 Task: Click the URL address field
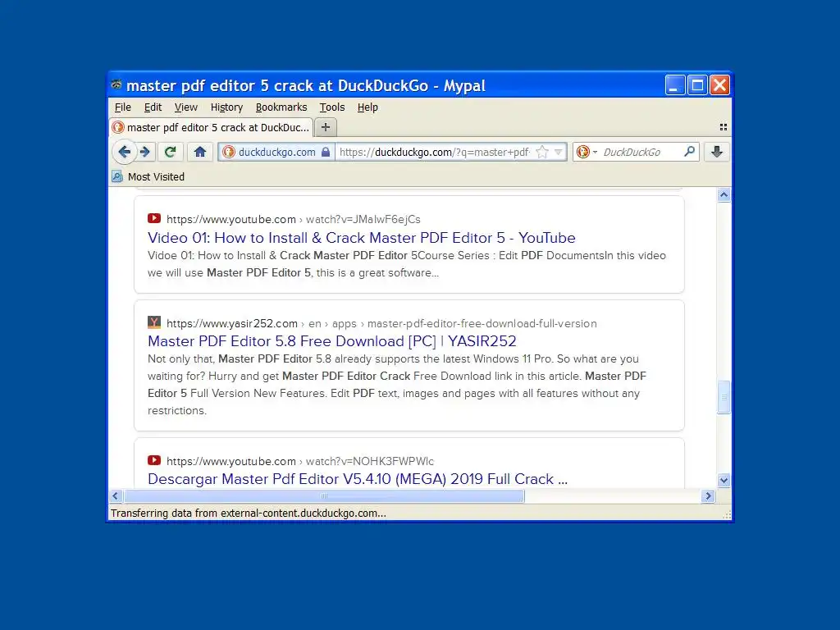(434, 152)
